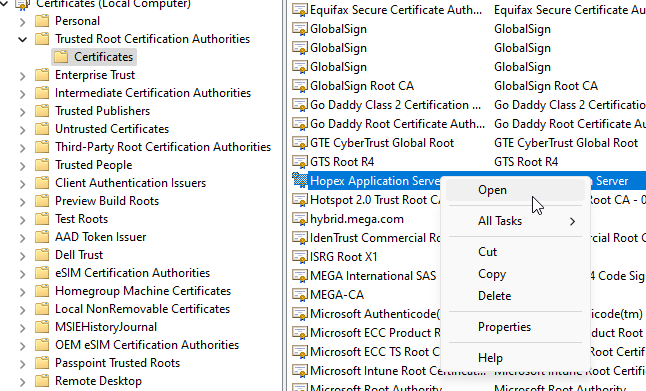
Task: Click the Trusted Publishers folder icon
Action: tap(42, 111)
